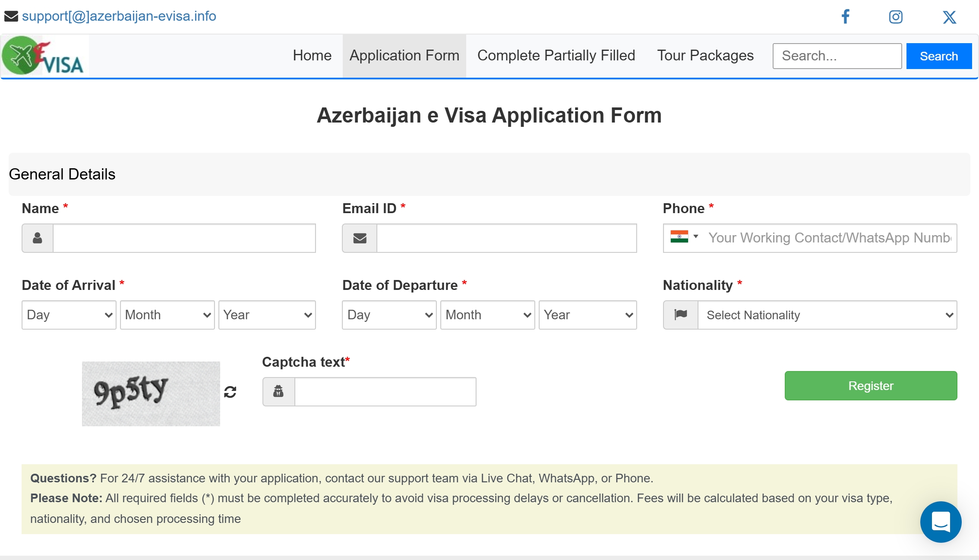979x560 pixels.
Task: Open the live chat bubble
Action: 941,522
